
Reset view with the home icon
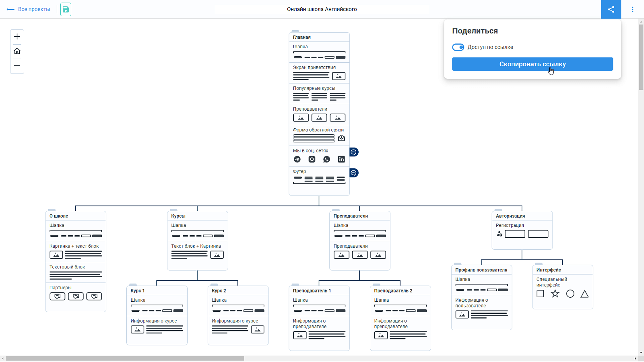17,51
